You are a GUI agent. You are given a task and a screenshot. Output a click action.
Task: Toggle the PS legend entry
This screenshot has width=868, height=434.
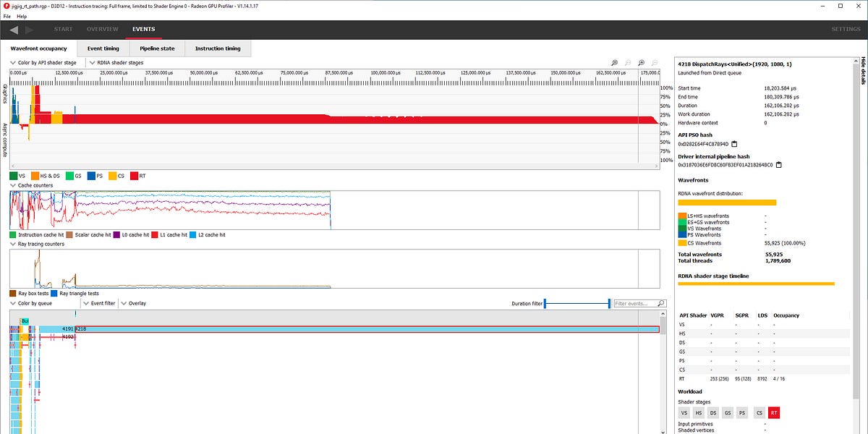(95, 176)
